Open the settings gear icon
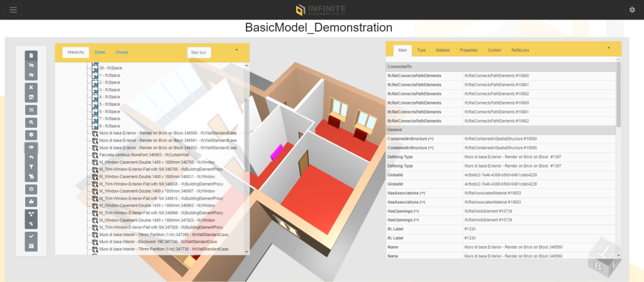Viewport: 644px width, 282px height. pos(632,10)
